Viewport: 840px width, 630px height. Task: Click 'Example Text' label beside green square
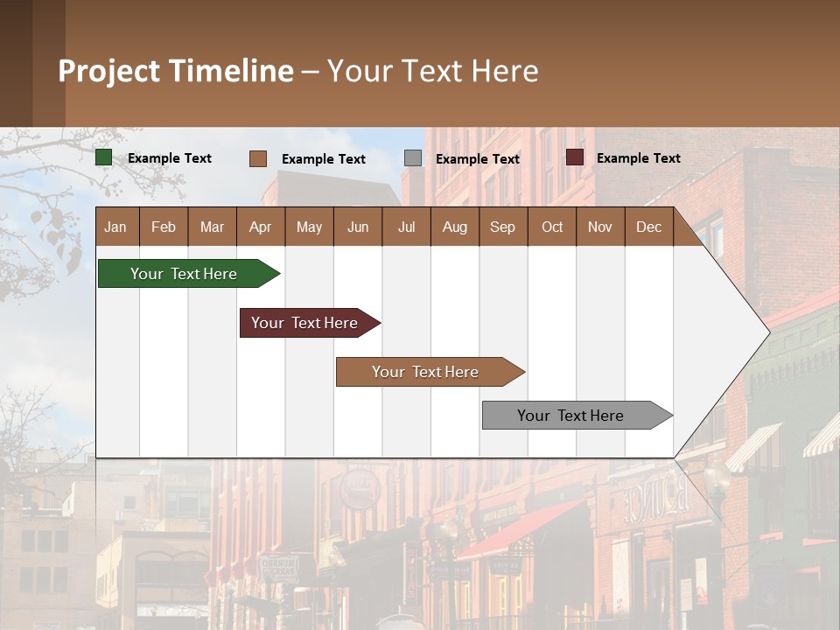[170, 158]
